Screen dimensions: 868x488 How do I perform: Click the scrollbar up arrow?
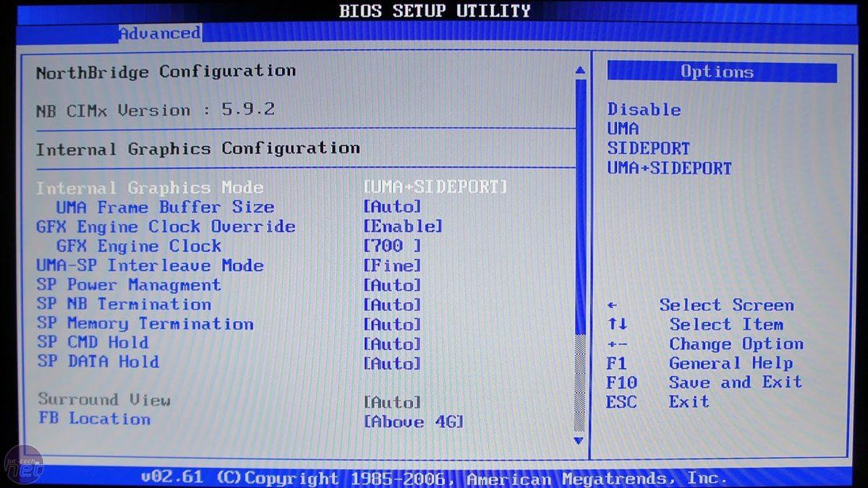[579, 69]
